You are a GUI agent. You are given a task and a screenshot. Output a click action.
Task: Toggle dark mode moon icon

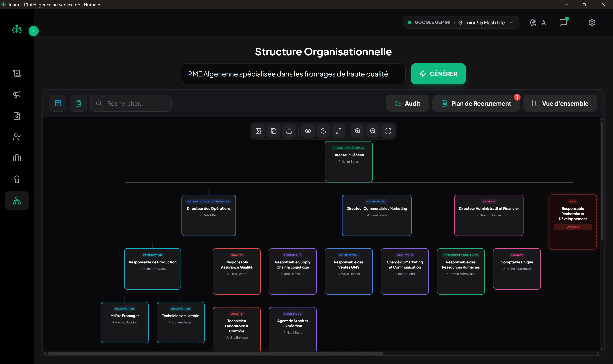[x=323, y=131]
